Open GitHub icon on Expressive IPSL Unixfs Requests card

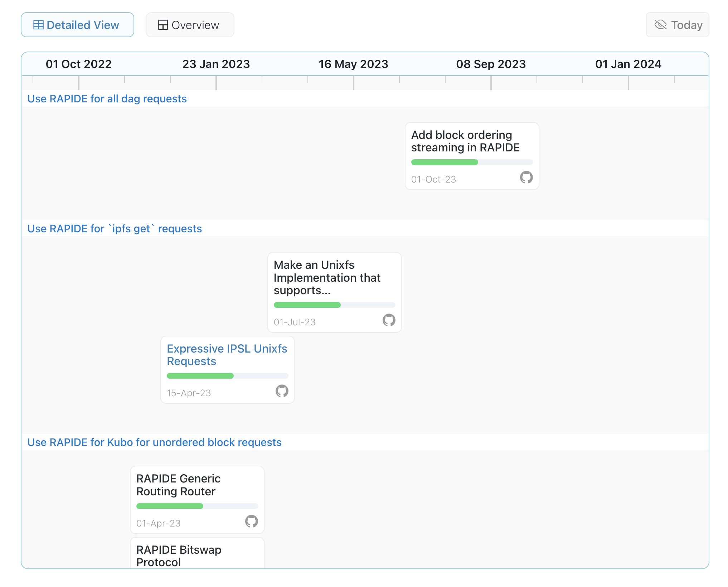(x=282, y=391)
